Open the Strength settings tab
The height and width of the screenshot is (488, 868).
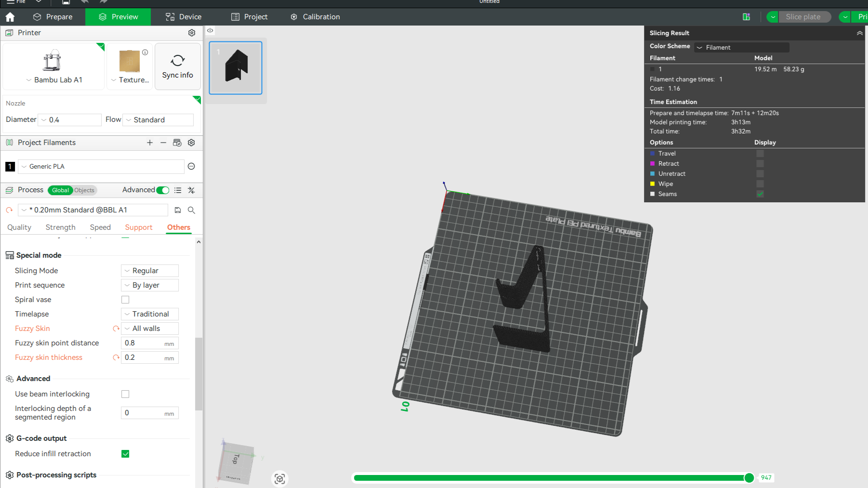[x=61, y=227]
